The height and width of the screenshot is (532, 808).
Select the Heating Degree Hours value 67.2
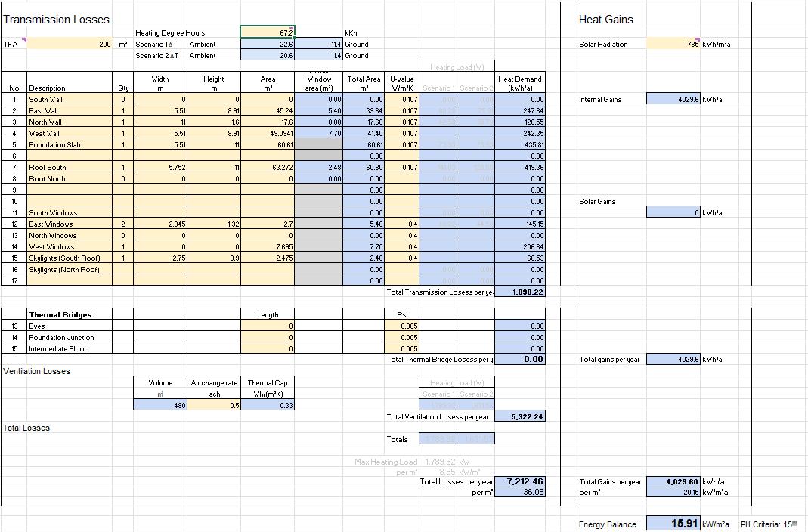tap(268, 32)
